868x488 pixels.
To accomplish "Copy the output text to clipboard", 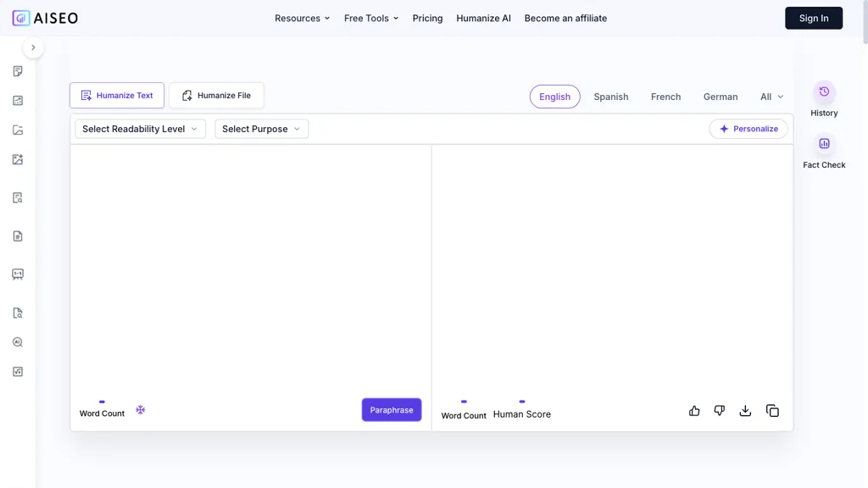I will click(772, 411).
